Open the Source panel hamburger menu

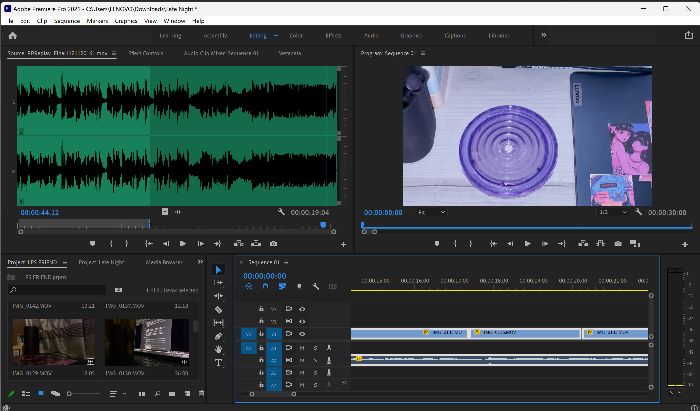pyautogui.click(x=114, y=53)
